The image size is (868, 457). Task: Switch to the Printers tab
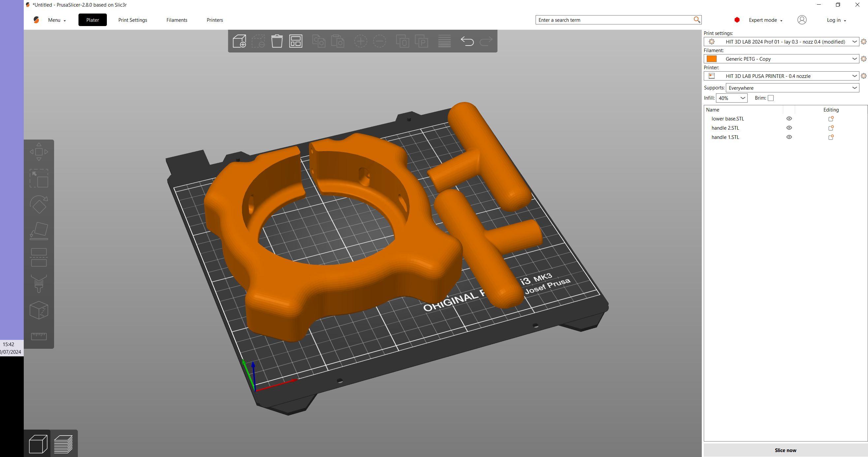(x=215, y=20)
